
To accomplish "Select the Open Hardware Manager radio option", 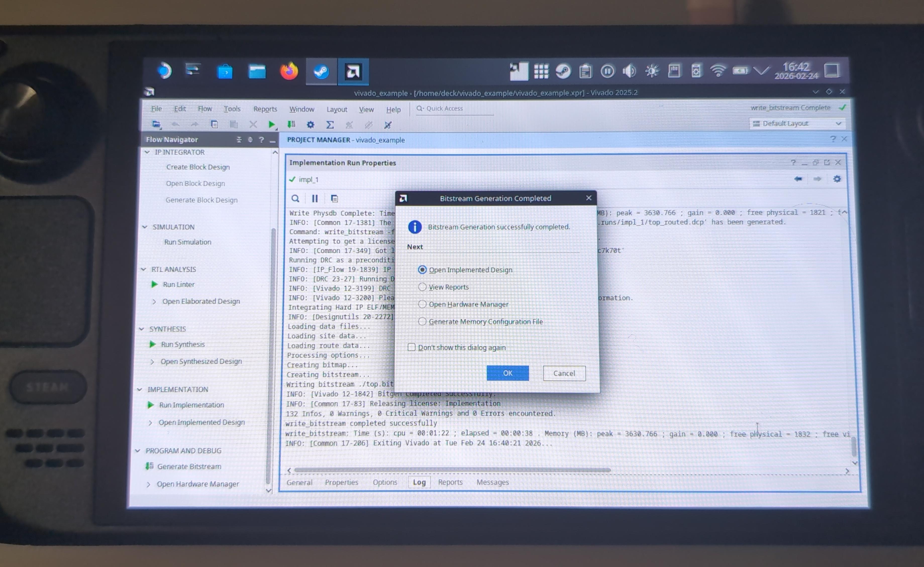I will (423, 304).
